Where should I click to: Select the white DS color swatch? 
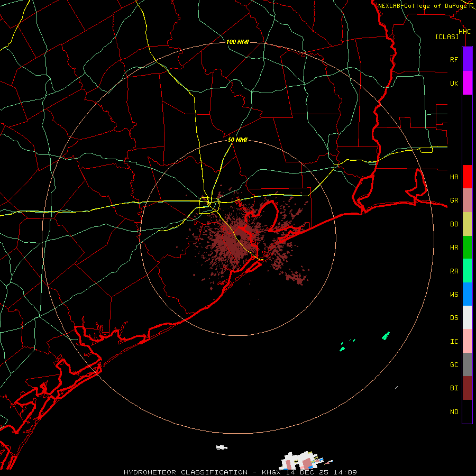tap(467, 317)
